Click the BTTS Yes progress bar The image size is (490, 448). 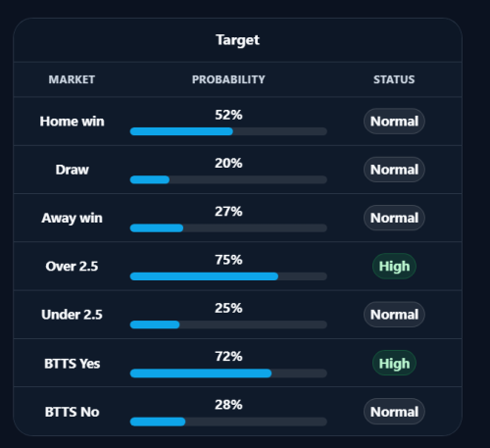tap(228, 373)
